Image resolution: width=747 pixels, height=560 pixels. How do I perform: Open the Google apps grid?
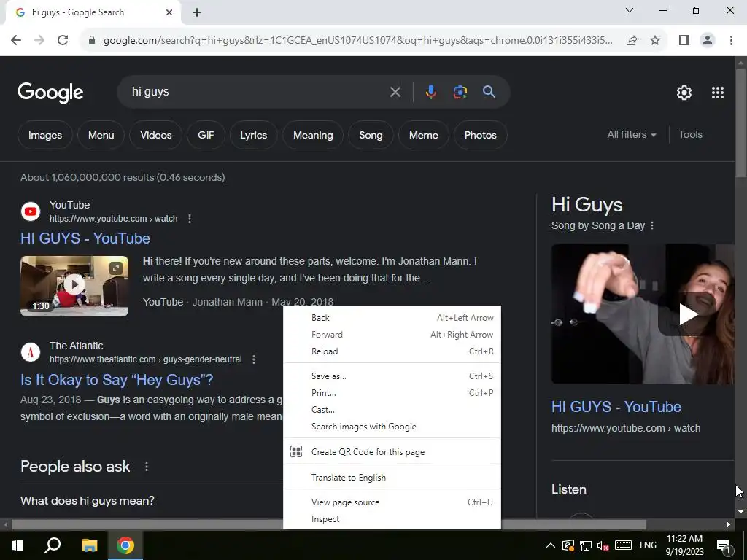point(718,93)
